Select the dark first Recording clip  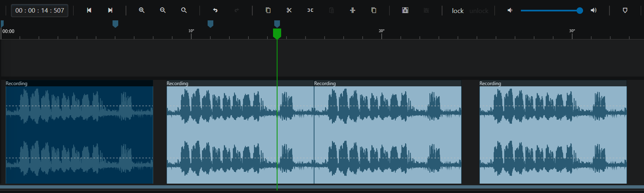coord(79,132)
